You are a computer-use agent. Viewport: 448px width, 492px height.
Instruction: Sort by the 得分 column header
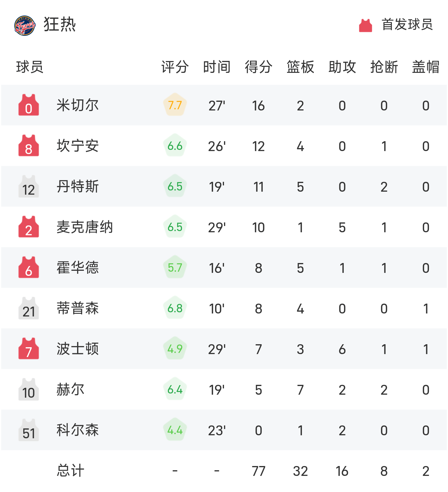[259, 67]
